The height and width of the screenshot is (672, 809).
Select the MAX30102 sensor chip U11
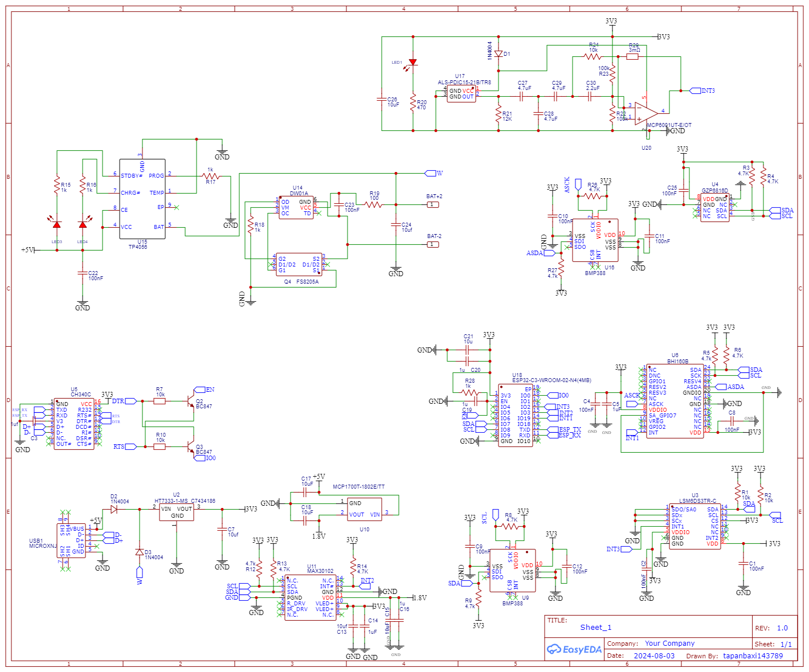pyautogui.click(x=310, y=597)
